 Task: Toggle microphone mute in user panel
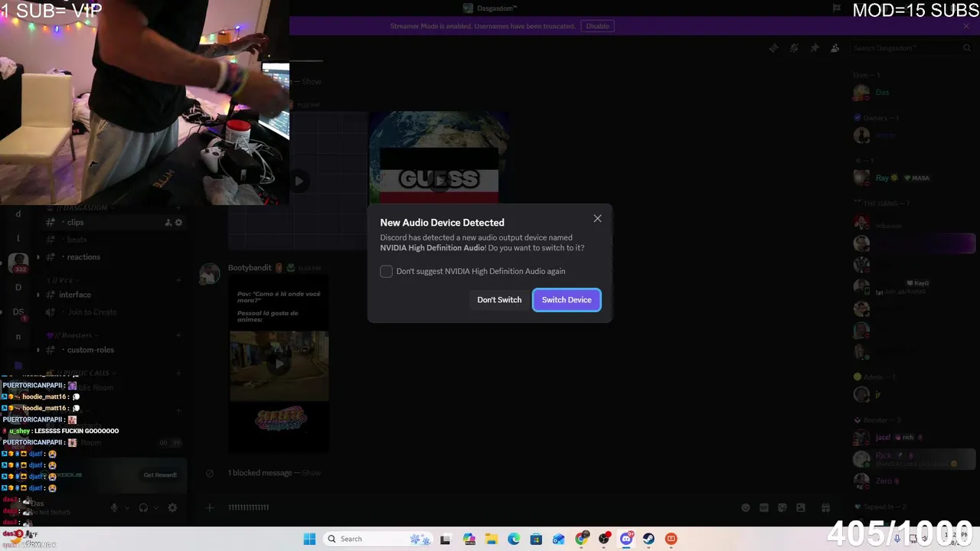pos(115,507)
